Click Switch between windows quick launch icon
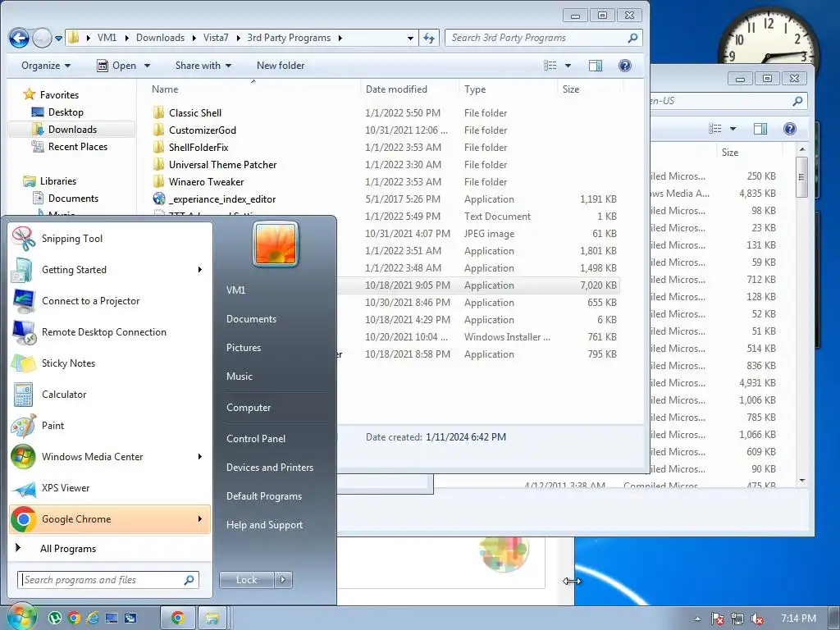 pos(130,618)
